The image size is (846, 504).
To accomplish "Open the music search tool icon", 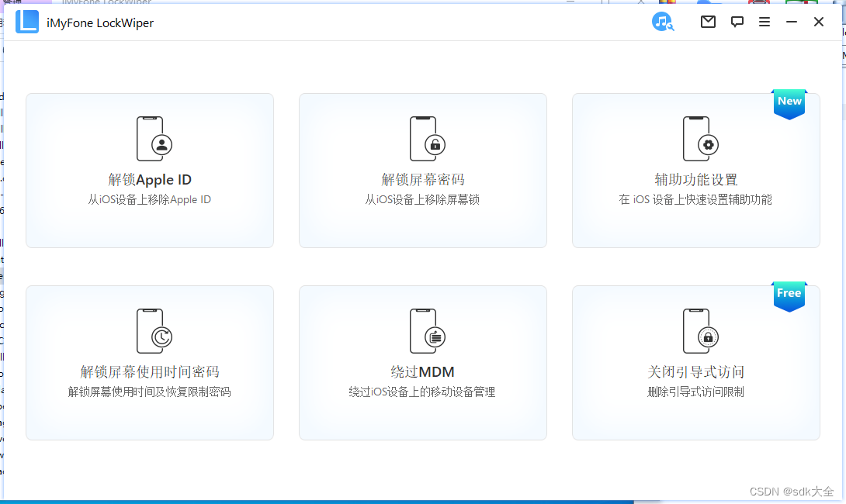I will click(x=663, y=22).
